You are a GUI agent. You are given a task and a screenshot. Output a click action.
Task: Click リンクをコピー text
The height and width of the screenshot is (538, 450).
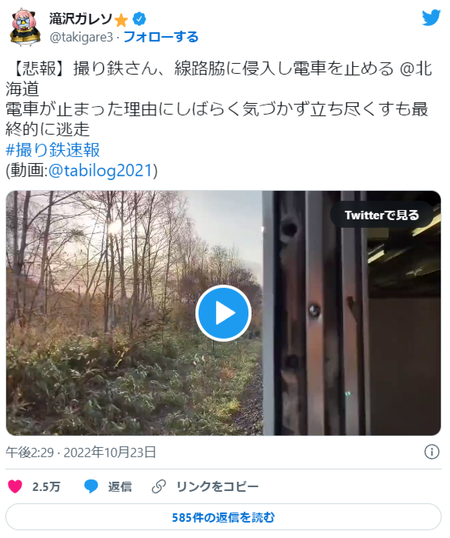click(x=217, y=487)
